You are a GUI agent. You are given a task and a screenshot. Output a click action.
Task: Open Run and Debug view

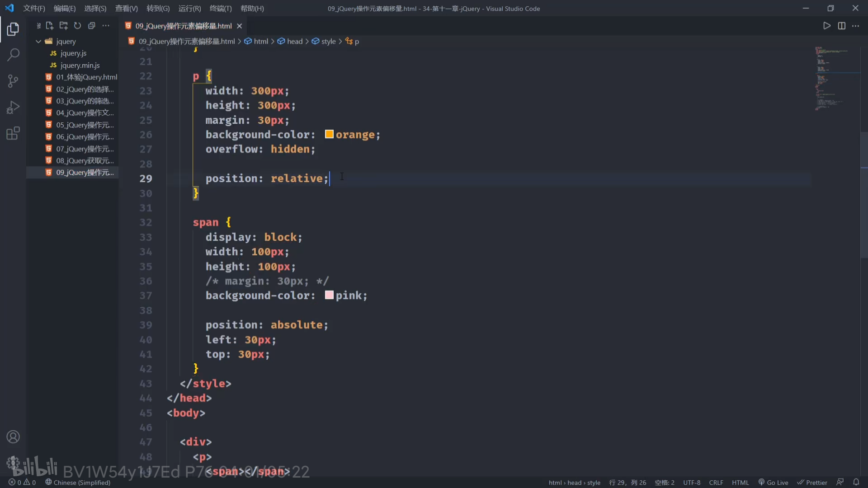(x=13, y=108)
